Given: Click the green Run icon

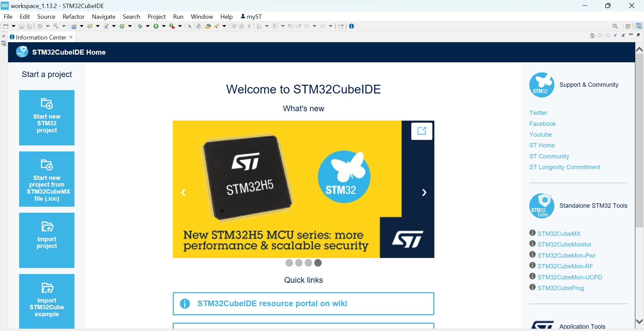Looking at the screenshot, I should coord(156,26).
